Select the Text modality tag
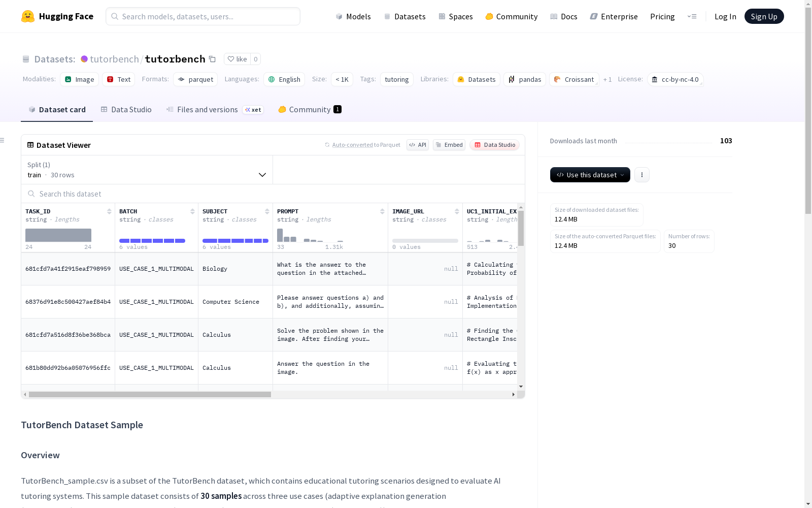 point(119,79)
